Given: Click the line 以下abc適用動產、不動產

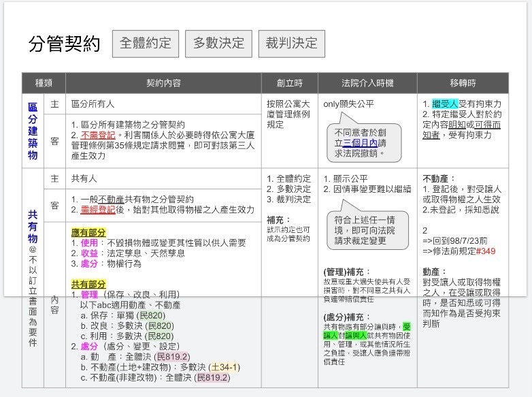Looking at the screenshot, I should [131, 305].
